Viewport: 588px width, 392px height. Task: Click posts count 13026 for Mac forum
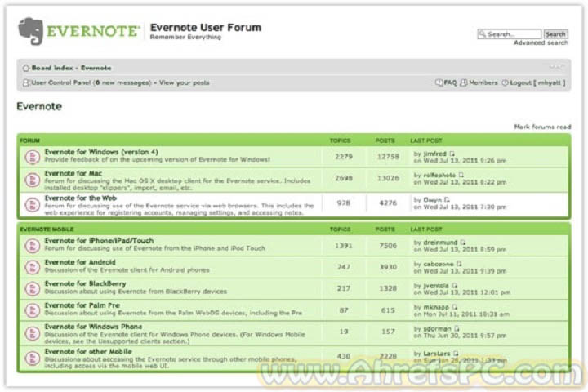388,178
